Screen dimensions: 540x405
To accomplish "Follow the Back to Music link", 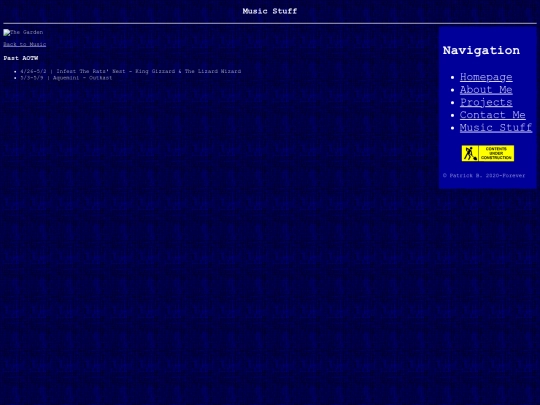I will (x=24, y=44).
